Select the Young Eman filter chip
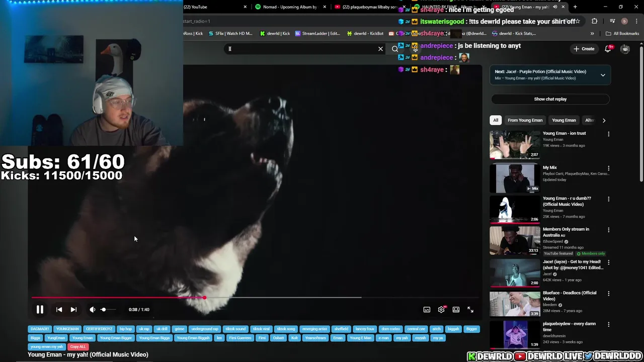This screenshot has height=362, width=644. pyautogui.click(x=563, y=120)
